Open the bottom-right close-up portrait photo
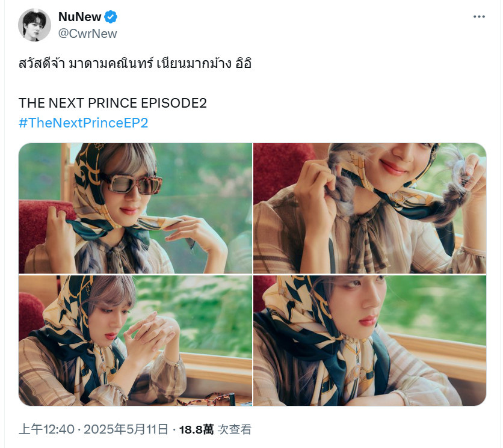This screenshot has height=448, width=503. point(369,340)
